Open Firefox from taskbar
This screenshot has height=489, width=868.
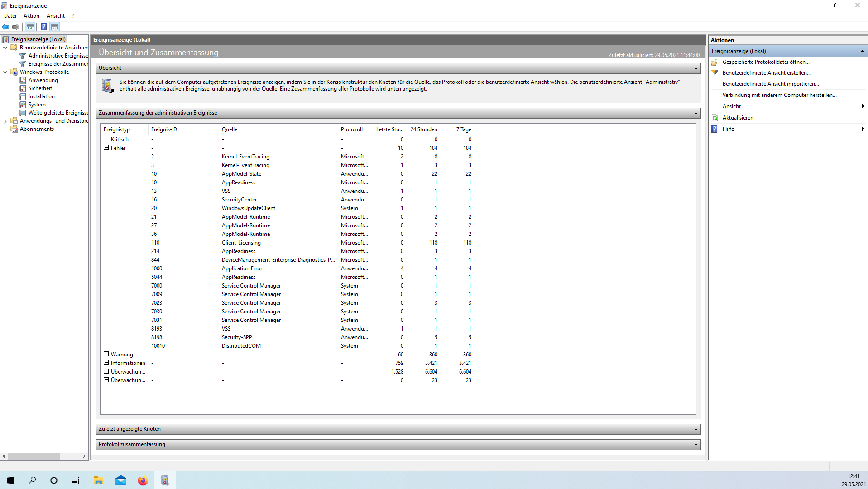click(143, 480)
